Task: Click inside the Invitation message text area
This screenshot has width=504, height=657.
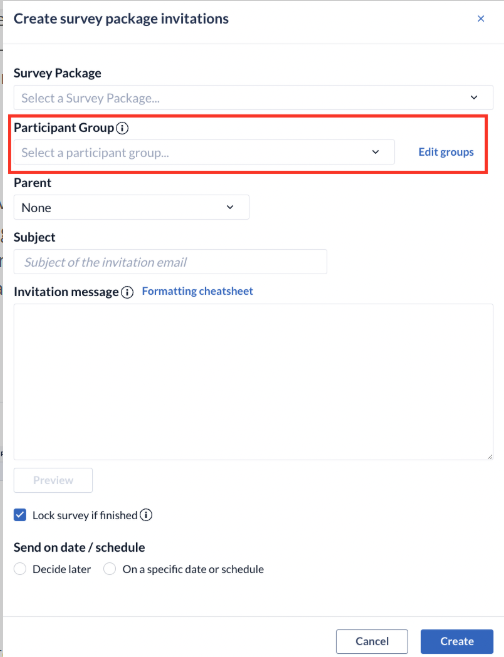Action: (x=253, y=382)
